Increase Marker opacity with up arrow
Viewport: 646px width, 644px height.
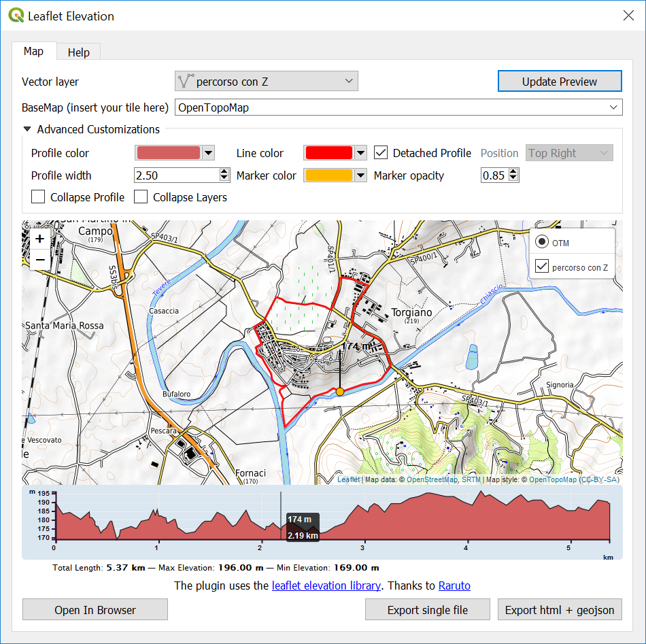[513, 171]
